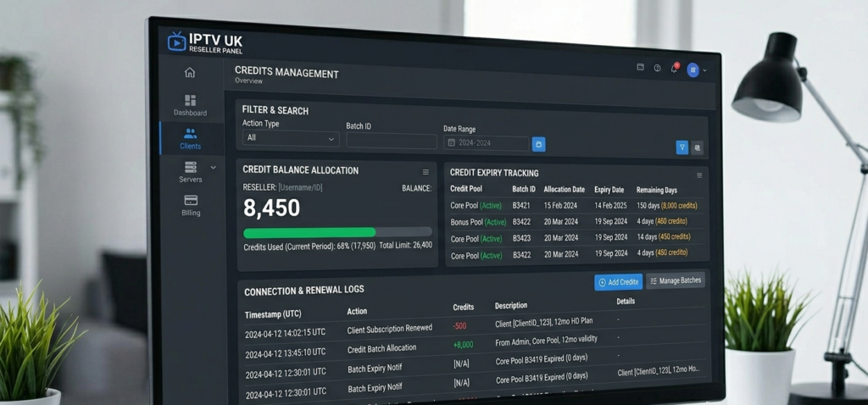Click the Allocation Date column header
Image resolution: width=868 pixels, height=405 pixels.
click(564, 189)
